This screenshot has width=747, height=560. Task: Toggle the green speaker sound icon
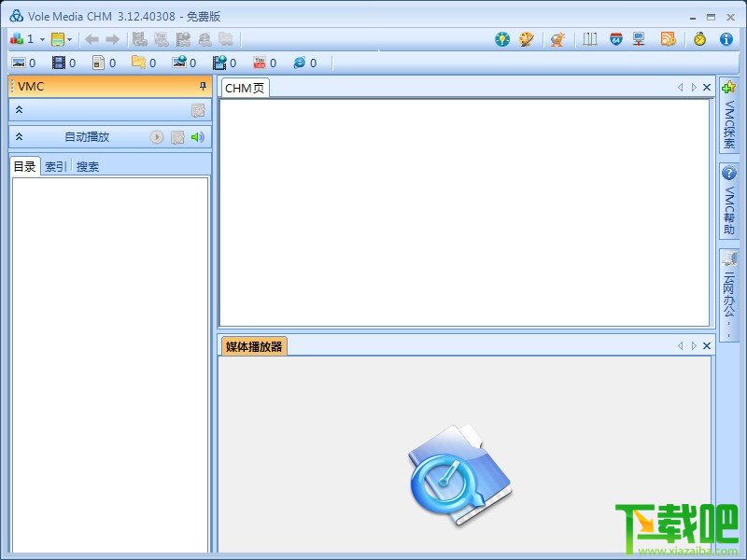tap(197, 137)
